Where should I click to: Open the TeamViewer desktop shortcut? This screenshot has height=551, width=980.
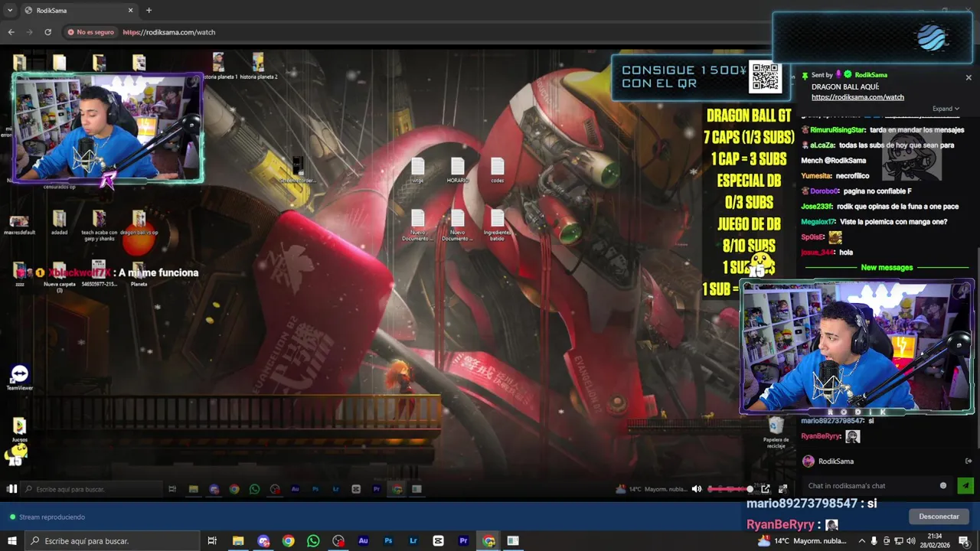tap(20, 377)
